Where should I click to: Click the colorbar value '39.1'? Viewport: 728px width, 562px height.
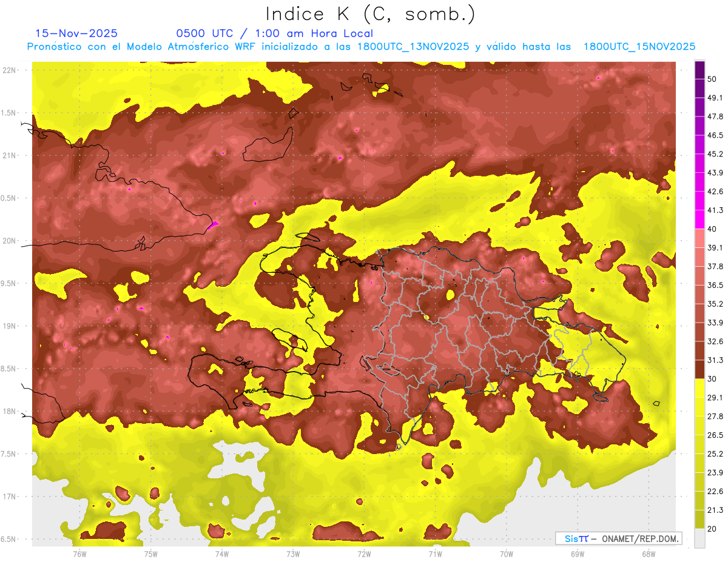pyautogui.click(x=716, y=248)
